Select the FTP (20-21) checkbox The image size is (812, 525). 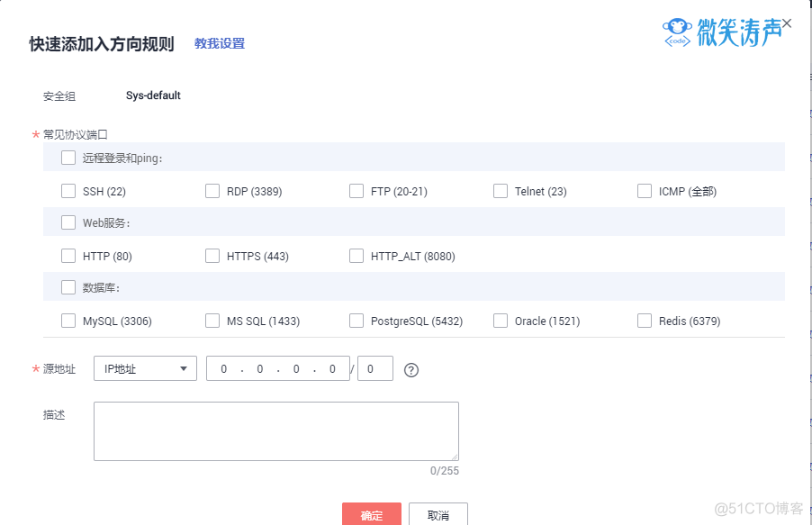coord(356,191)
